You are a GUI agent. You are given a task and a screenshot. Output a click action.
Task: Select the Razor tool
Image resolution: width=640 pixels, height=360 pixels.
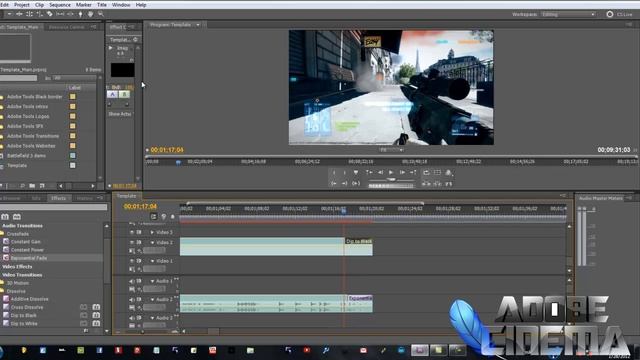(x=50, y=14)
